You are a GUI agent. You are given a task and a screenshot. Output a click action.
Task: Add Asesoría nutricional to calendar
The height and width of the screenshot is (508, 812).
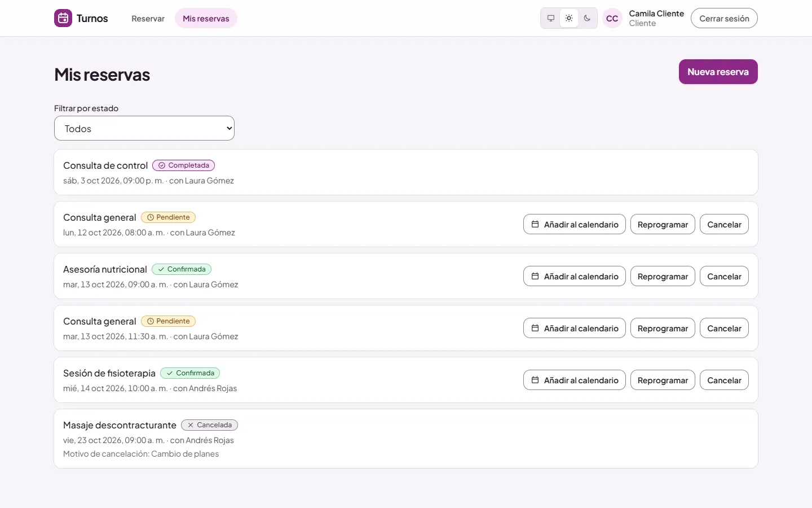point(575,276)
